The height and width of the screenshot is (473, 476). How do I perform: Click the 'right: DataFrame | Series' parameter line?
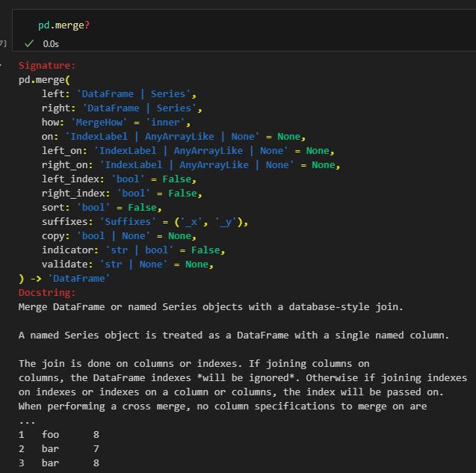click(122, 108)
